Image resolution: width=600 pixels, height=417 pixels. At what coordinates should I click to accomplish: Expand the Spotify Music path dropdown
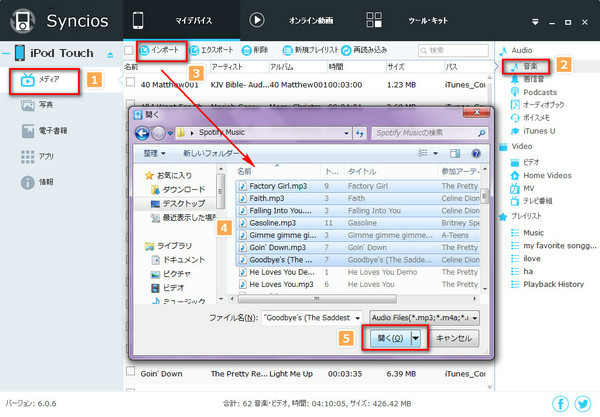tap(346, 133)
